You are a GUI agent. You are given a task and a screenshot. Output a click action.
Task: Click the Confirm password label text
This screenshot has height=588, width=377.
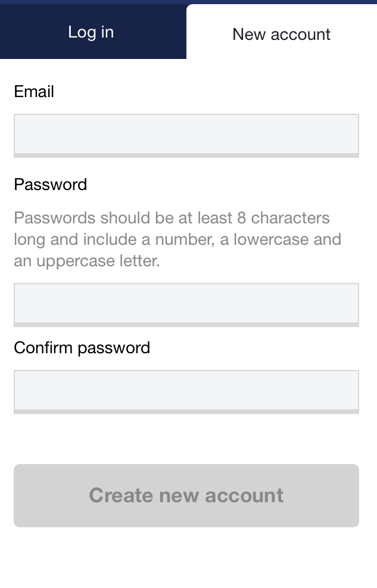click(82, 348)
